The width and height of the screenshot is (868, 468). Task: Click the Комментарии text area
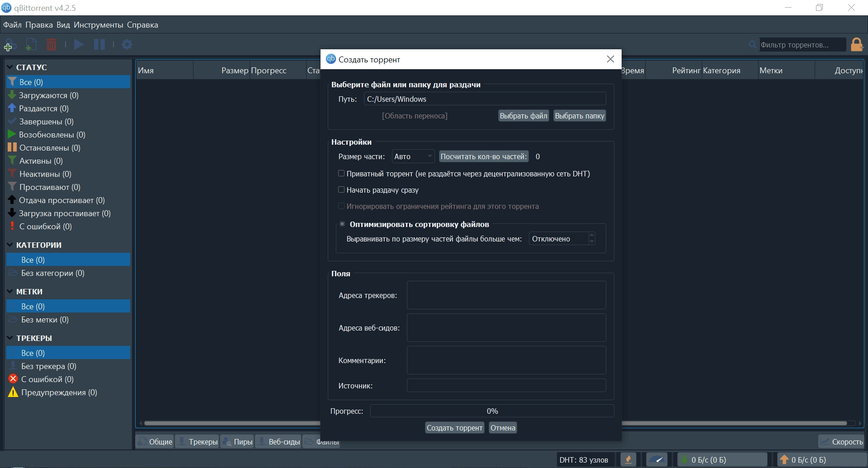pyautogui.click(x=506, y=360)
